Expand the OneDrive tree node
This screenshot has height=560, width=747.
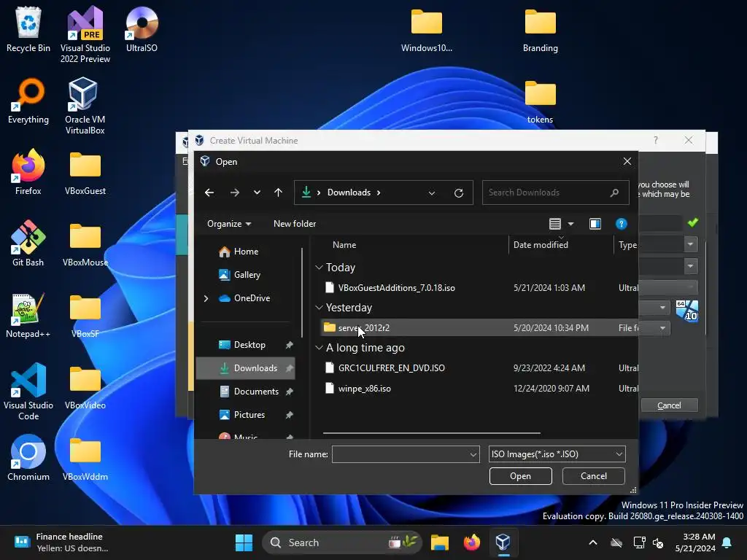[206, 298]
